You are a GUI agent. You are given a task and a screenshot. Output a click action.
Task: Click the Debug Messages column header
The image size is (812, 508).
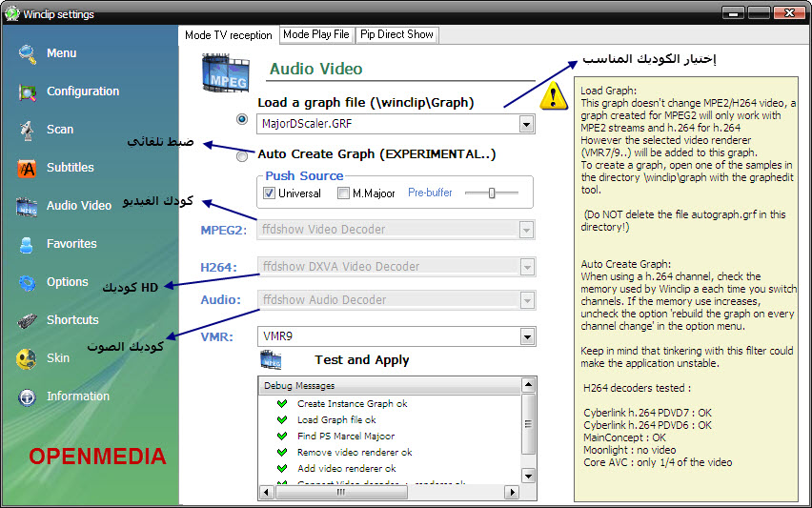(389, 386)
